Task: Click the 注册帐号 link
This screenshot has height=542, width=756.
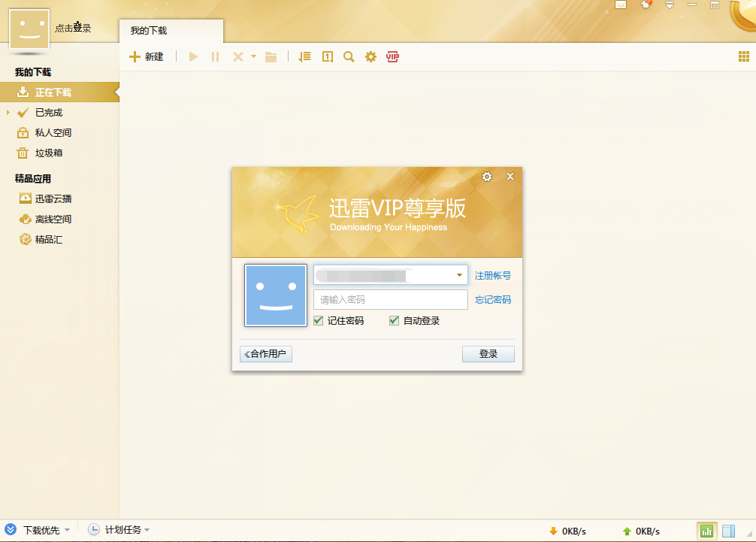Action: click(x=493, y=276)
